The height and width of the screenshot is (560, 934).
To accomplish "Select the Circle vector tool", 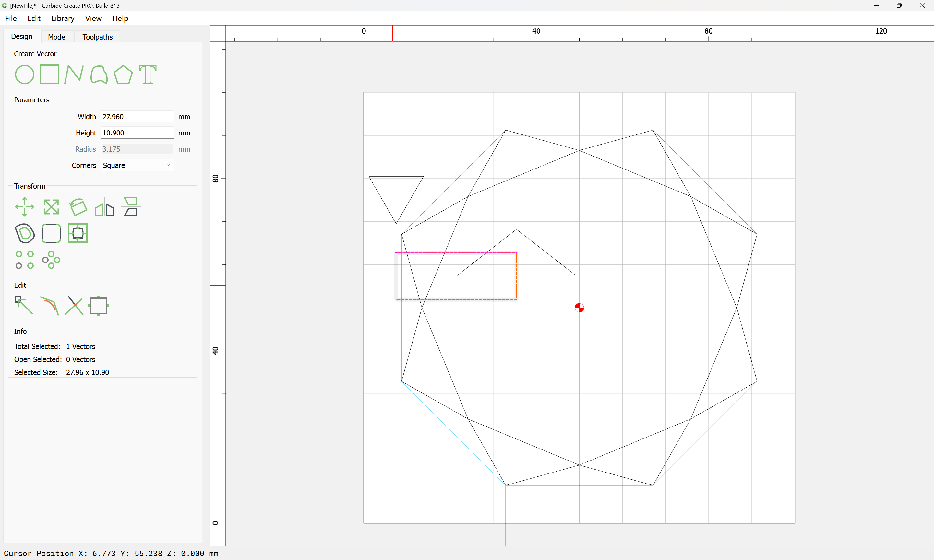I will tap(25, 74).
